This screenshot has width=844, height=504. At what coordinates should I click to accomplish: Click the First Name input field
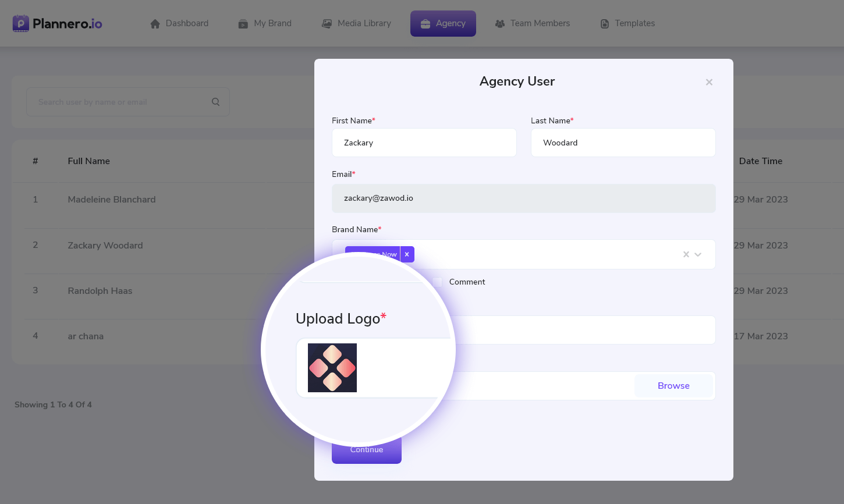[x=424, y=143]
